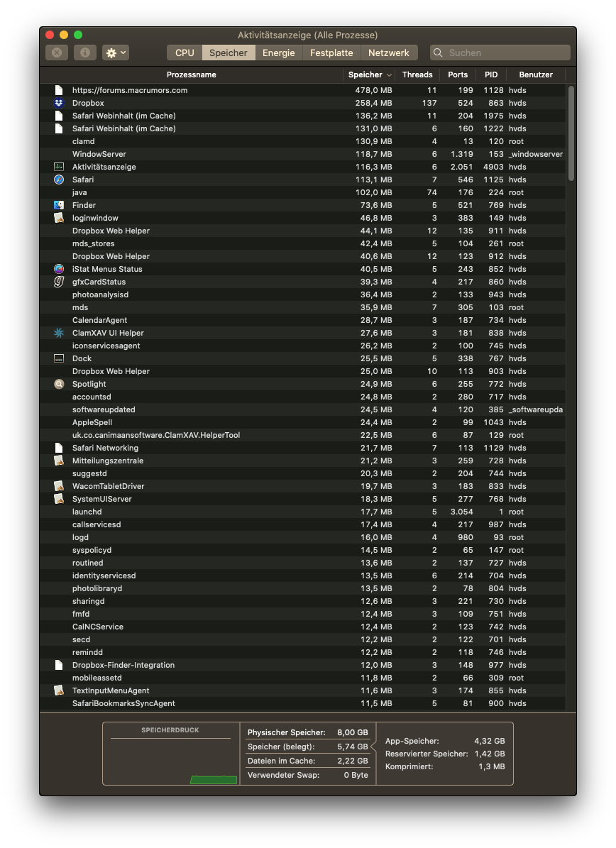This screenshot has width=616, height=848.
Task: Sort by Benutzer column header
Action: coord(536,75)
